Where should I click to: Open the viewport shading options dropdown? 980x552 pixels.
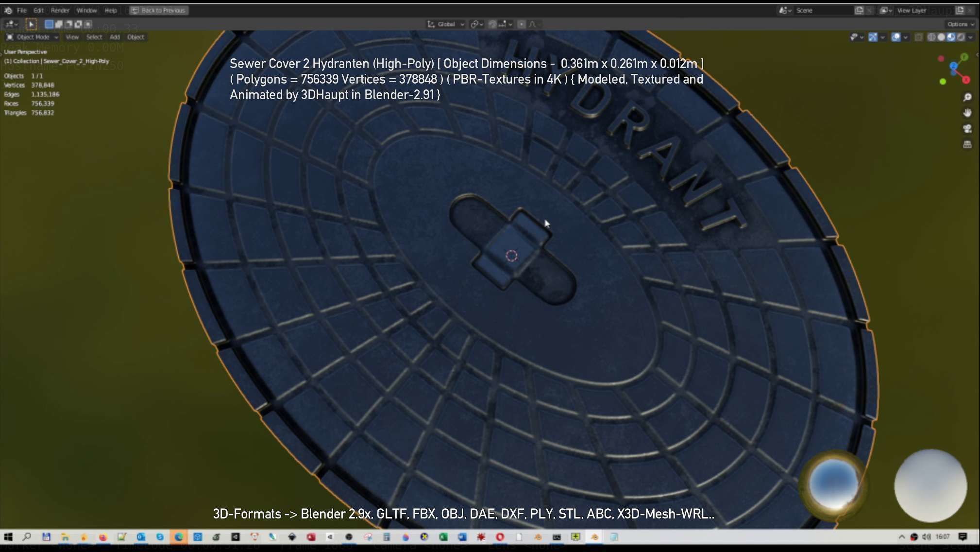pos(970,37)
